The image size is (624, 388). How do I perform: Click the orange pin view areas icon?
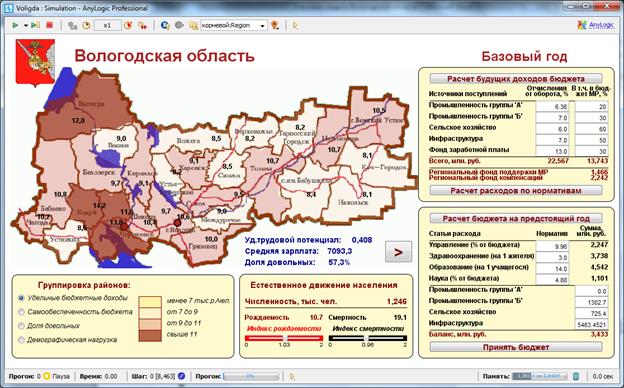click(275, 25)
